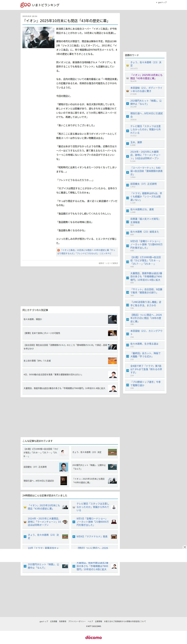The width and height of the screenshot is (187, 644).
Task: Open sidebar link 目黒蓮『超人気マンガ実写』主演報道
Action: tap(145, 220)
